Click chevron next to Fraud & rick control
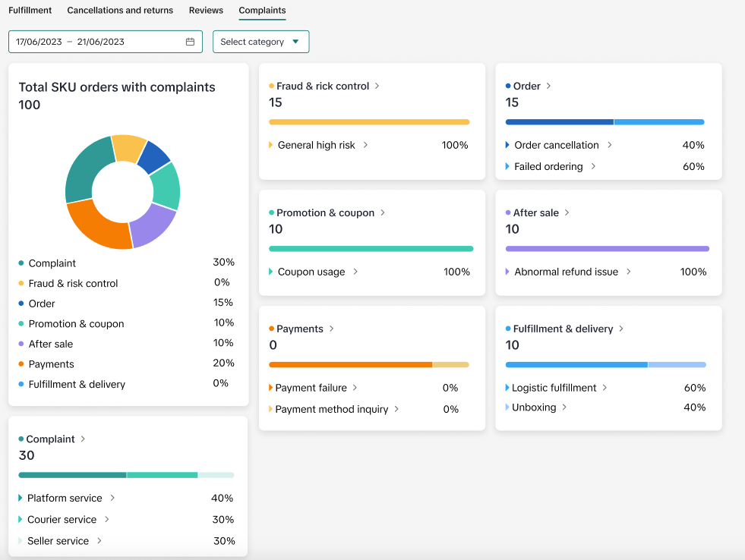Viewport: 745px width, 560px height. (377, 87)
